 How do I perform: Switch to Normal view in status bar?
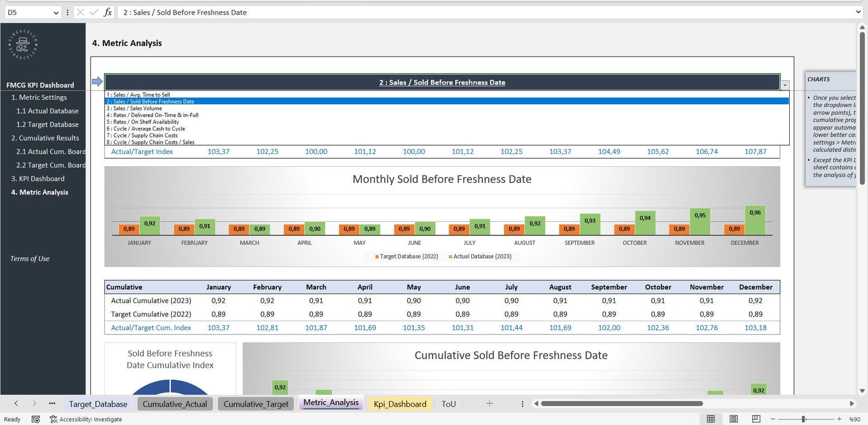pos(711,419)
